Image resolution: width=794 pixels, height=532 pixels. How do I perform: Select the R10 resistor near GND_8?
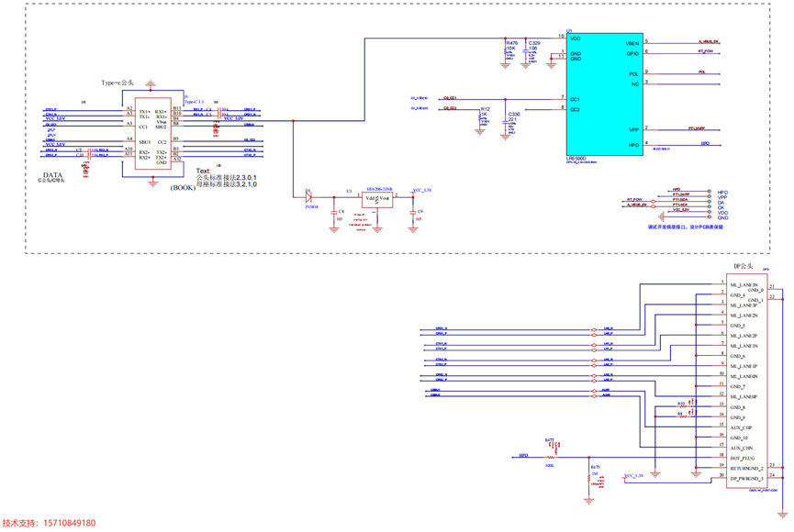pyautogui.click(x=683, y=406)
